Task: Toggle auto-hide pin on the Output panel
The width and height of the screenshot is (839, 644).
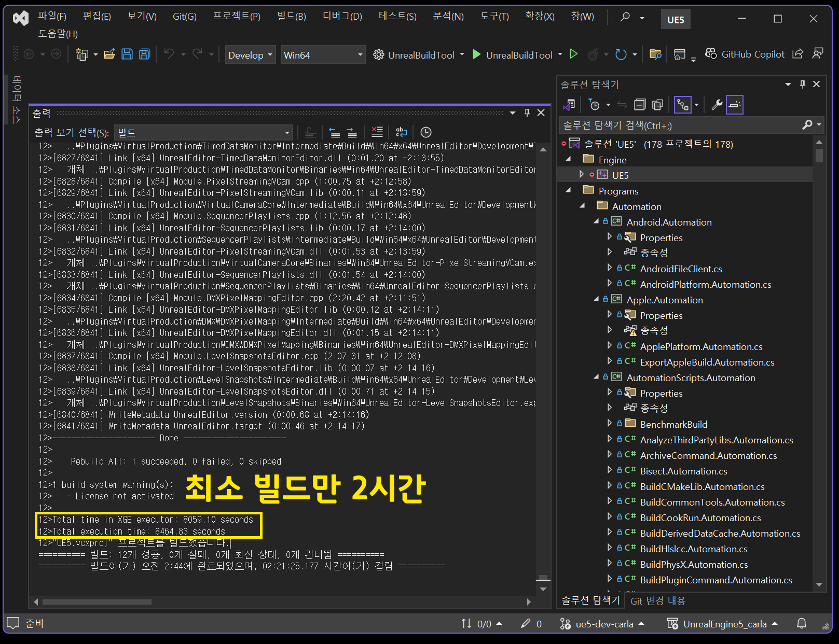Action: pos(527,113)
